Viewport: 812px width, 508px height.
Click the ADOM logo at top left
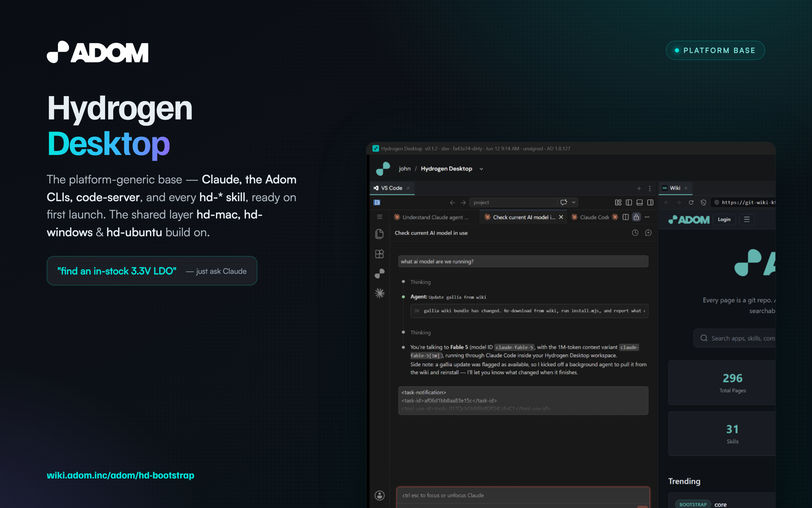point(97,52)
